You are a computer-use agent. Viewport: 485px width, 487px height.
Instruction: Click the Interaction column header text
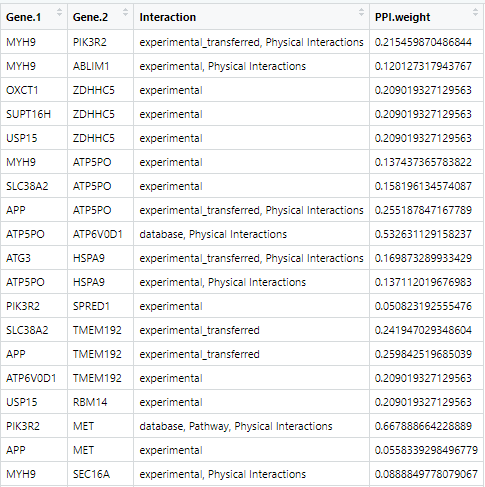point(168,17)
